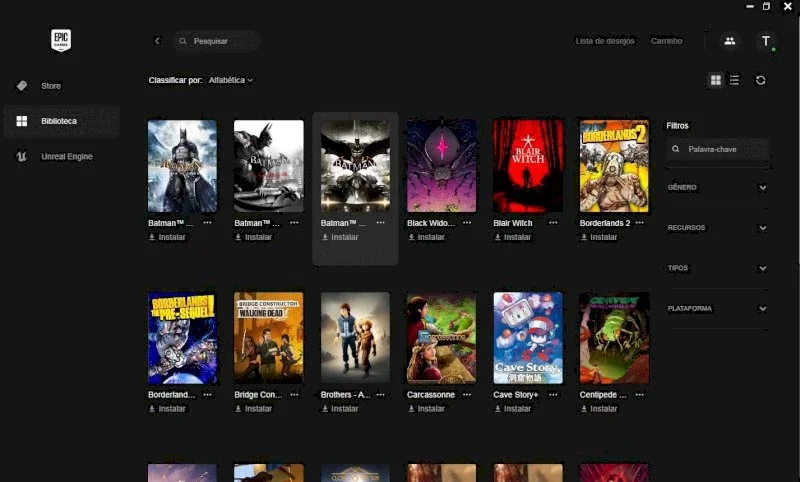800x482 pixels.
Task: Open the friends list icon
Action: [x=730, y=41]
